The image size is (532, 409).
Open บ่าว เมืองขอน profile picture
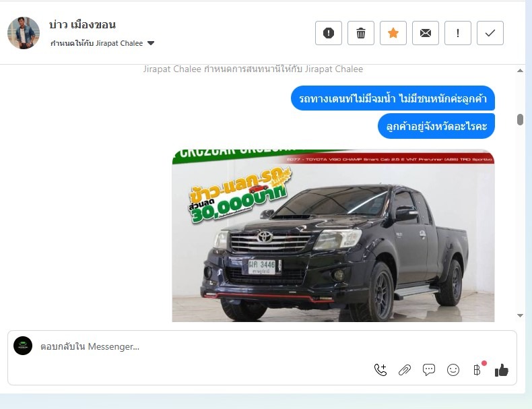(24, 33)
